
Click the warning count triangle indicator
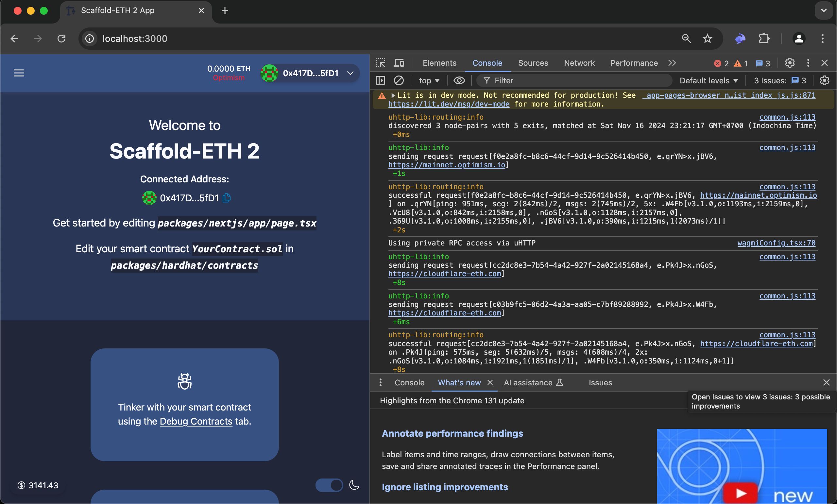(x=741, y=63)
